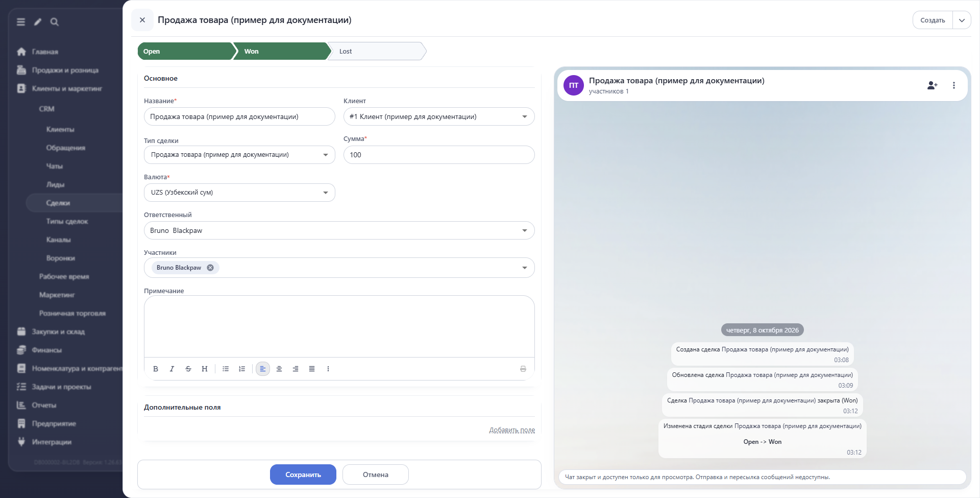Open the hamburger menu icon in sidebar
This screenshot has height=498, width=980.
[x=21, y=22]
